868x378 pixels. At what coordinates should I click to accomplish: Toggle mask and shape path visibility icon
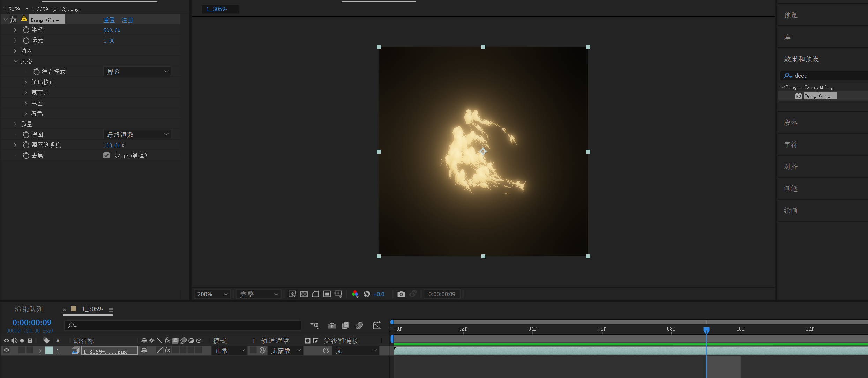click(x=315, y=294)
